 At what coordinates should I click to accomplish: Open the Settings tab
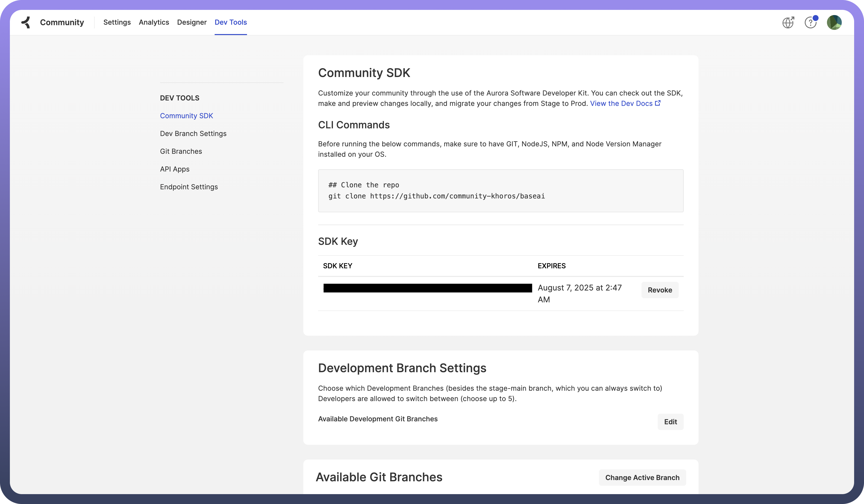click(x=117, y=22)
